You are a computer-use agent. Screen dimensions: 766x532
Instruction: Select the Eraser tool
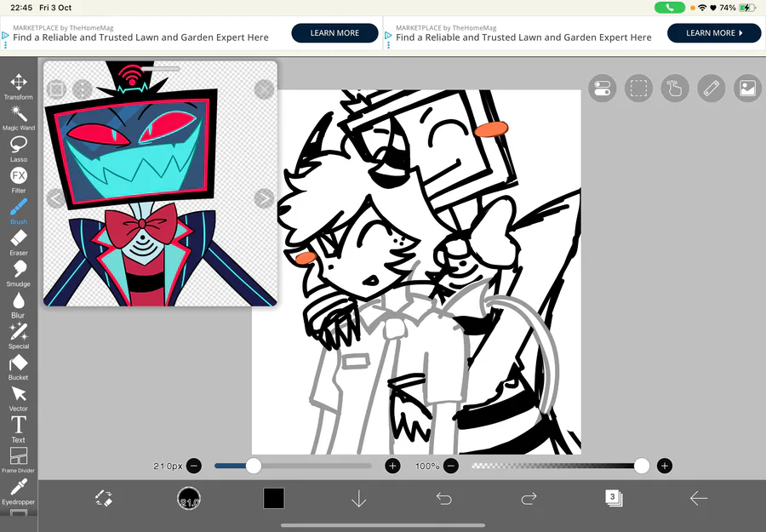[x=19, y=243]
